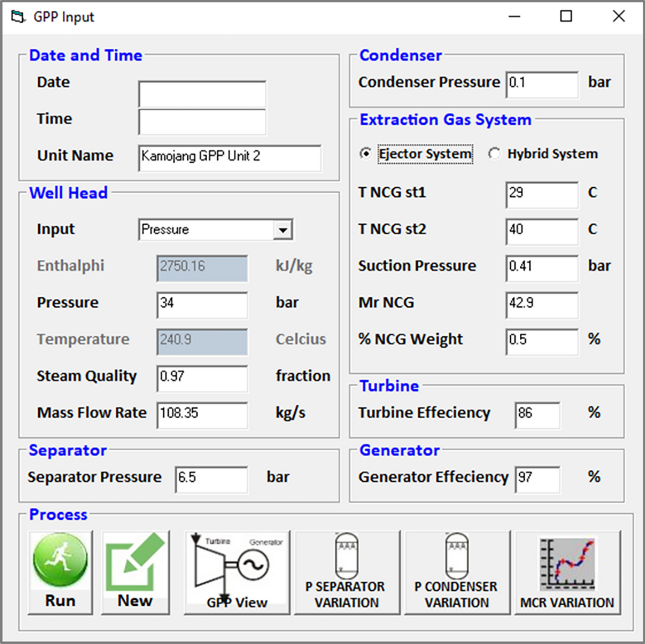645x644 pixels.
Task: Click the kJ/kg unit label
Action: pos(294,266)
